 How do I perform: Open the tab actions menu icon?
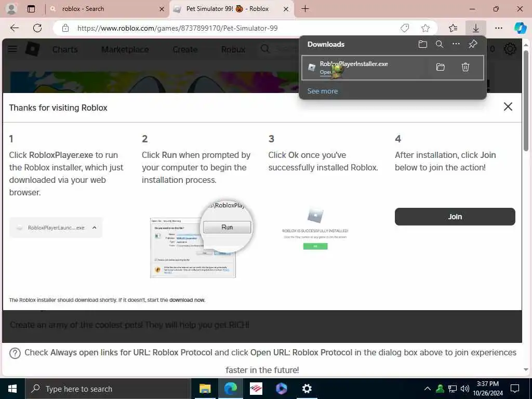coord(31,9)
